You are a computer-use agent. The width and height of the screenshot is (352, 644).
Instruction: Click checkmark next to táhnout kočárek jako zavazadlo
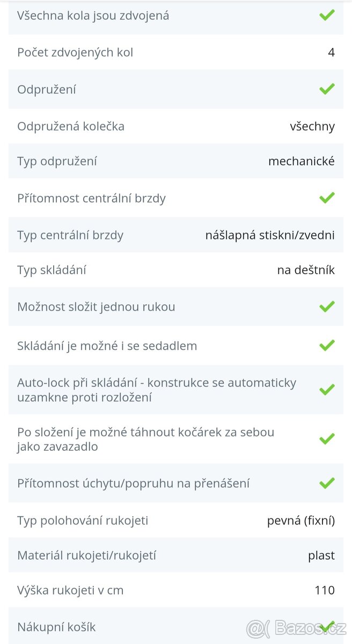click(x=327, y=439)
